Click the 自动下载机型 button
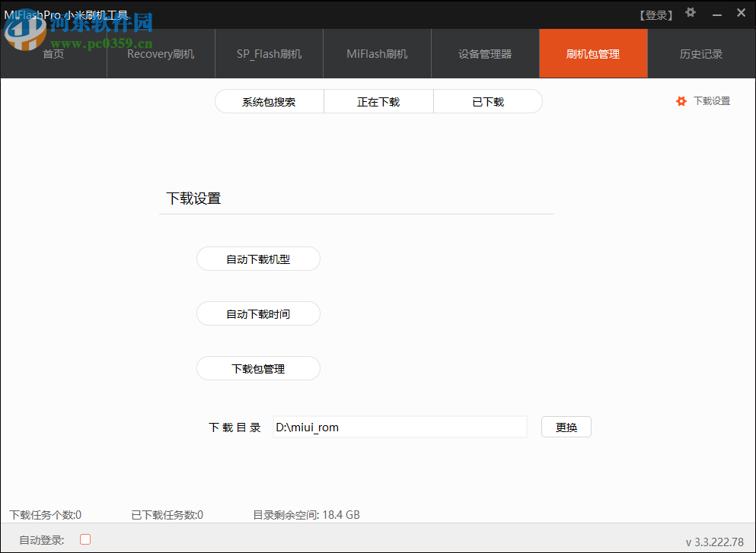Screen dimensions: 756x553 pyautogui.click(x=258, y=259)
